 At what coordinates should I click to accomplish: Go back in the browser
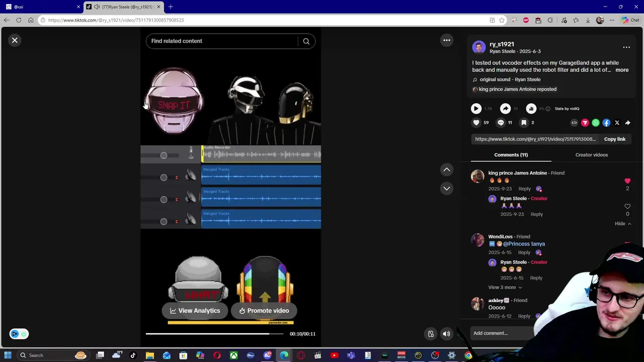pyautogui.click(x=7, y=20)
